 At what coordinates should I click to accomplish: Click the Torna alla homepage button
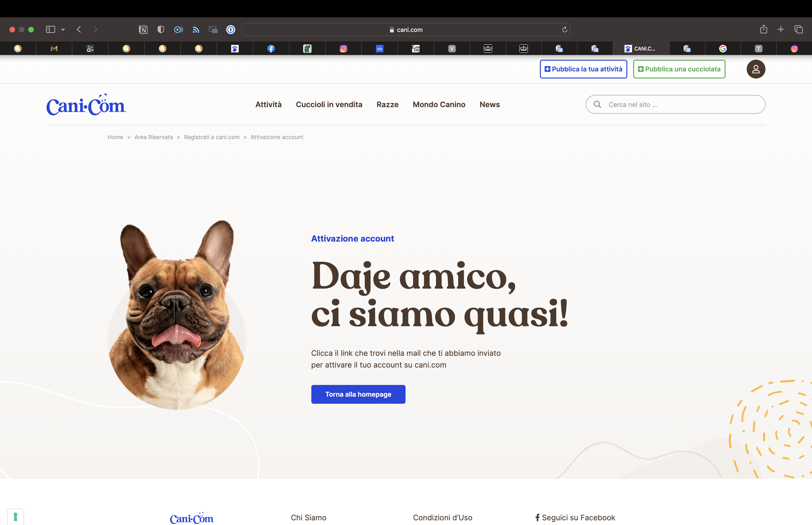[358, 394]
